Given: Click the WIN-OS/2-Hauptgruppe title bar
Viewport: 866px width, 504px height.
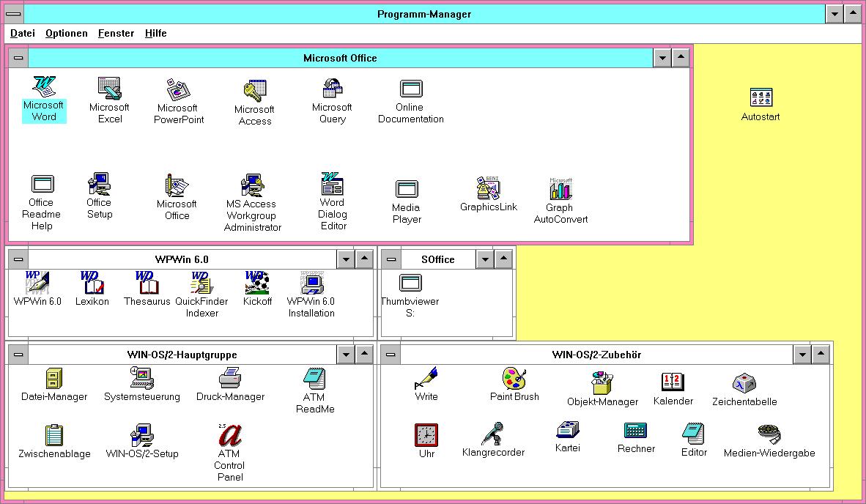Looking at the screenshot, I should (x=182, y=355).
